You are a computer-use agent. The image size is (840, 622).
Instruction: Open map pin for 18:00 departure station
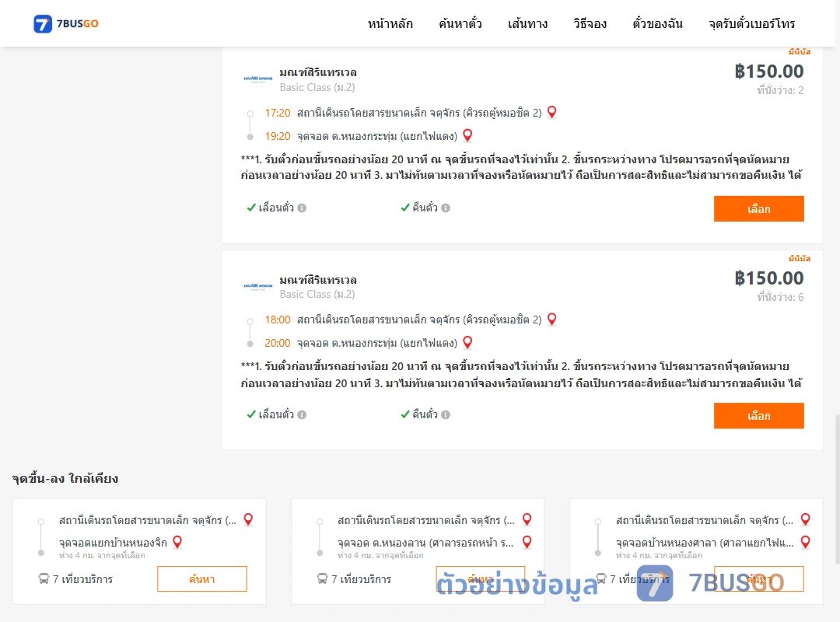pyautogui.click(x=551, y=320)
